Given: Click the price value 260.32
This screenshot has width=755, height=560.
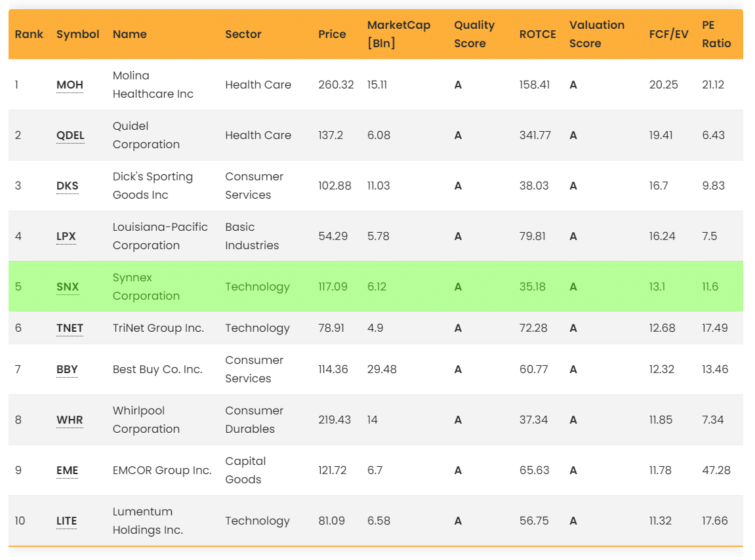Looking at the screenshot, I should 336,85.
